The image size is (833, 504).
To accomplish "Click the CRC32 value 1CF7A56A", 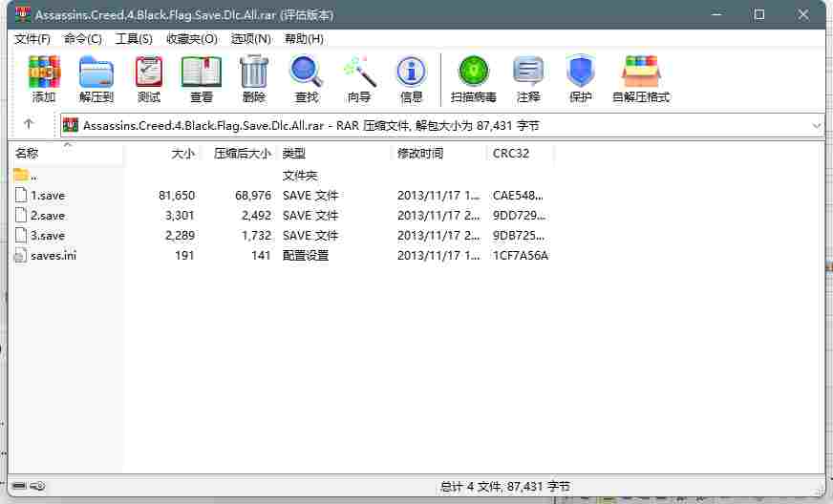I will pyautogui.click(x=521, y=256).
